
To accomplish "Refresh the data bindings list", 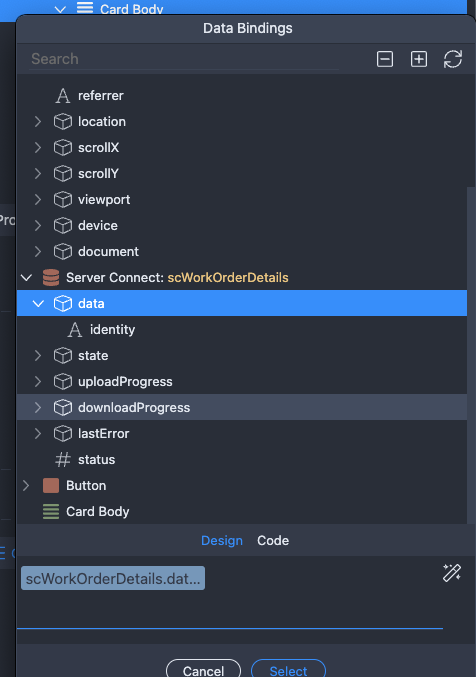I will point(453,59).
